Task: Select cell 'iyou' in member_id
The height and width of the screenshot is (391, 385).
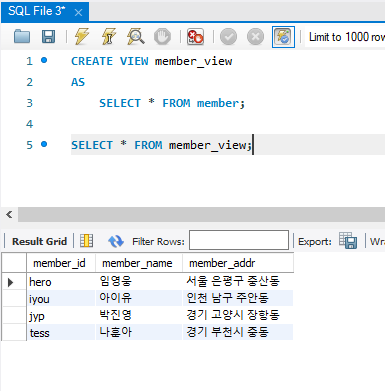Action: click(61, 298)
